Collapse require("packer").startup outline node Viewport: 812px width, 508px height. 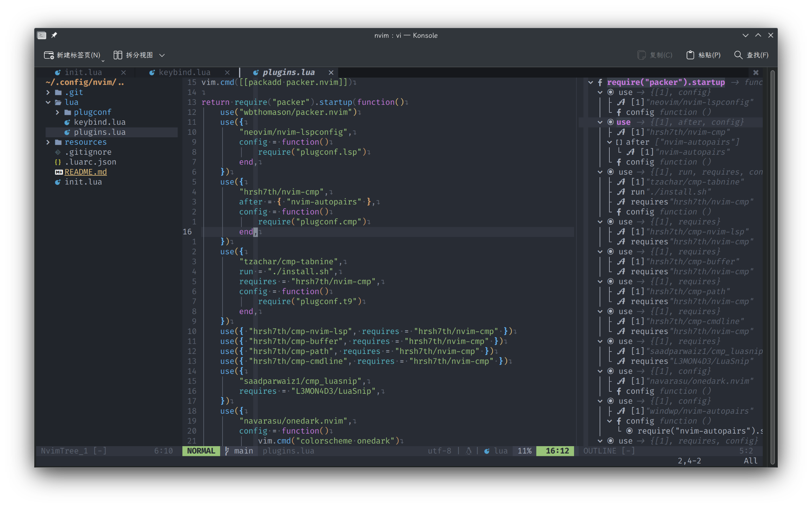pyautogui.click(x=590, y=82)
